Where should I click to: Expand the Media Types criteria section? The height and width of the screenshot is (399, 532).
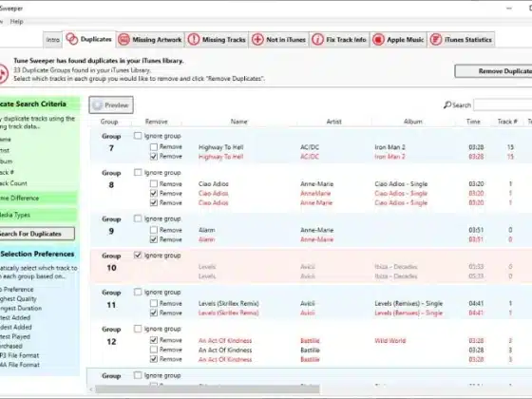(38, 215)
